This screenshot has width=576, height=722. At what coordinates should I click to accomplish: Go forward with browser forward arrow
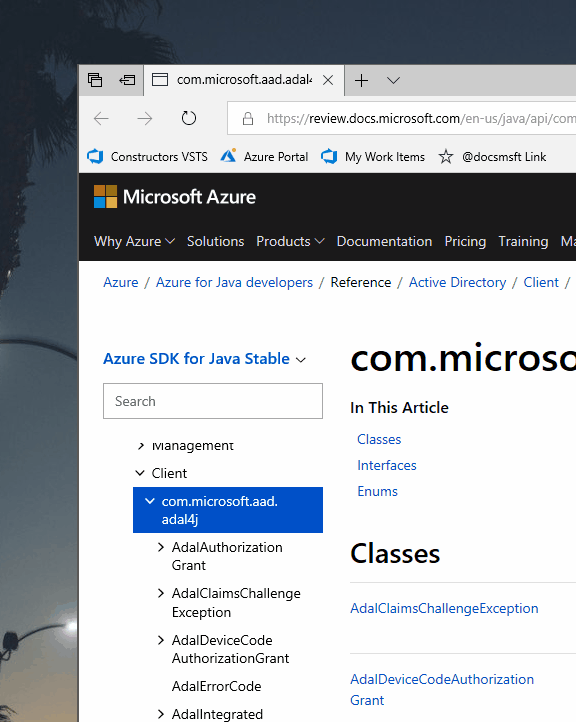tap(145, 119)
